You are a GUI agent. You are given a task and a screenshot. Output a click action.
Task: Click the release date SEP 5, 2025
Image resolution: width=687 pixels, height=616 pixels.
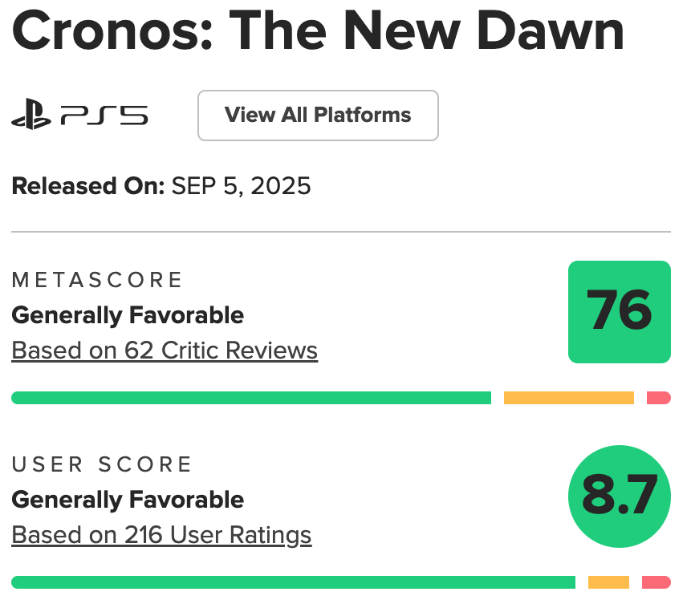pos(241,186)
